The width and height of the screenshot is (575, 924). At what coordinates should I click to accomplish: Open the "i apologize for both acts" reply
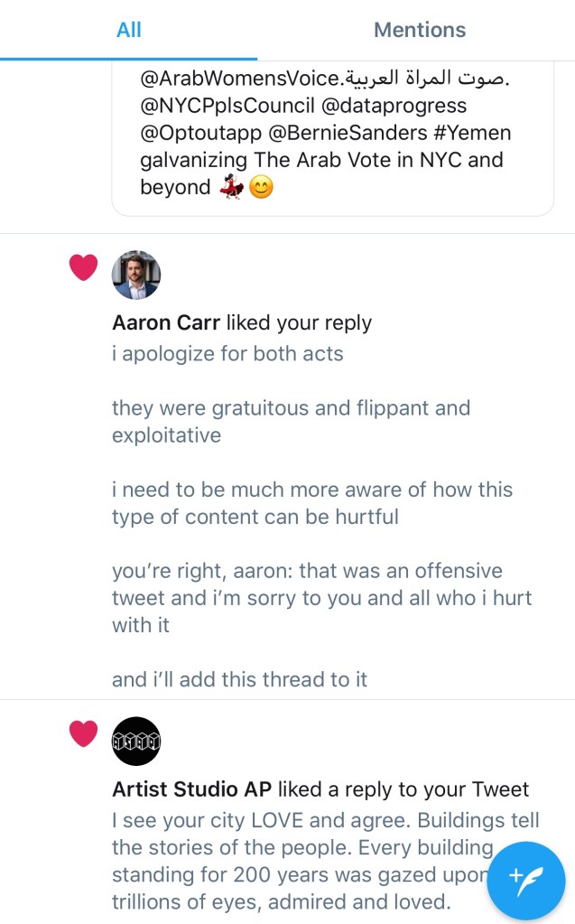click(x=227, y=353)
